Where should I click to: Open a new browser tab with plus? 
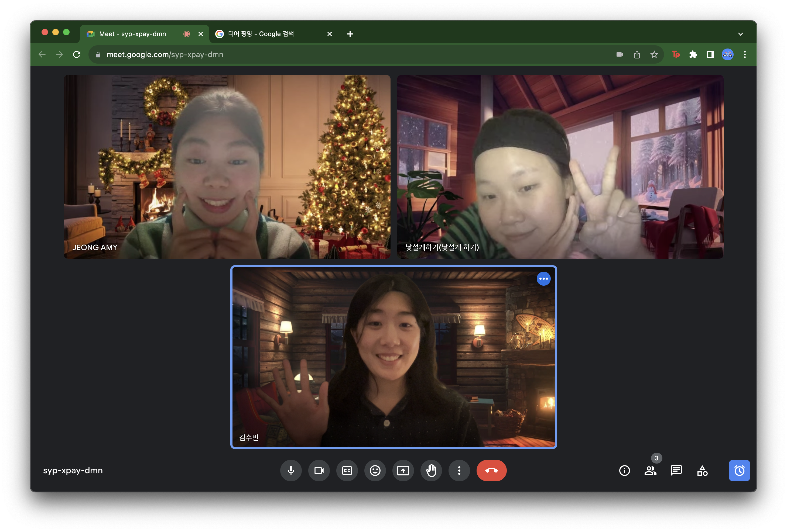[350, 34]
